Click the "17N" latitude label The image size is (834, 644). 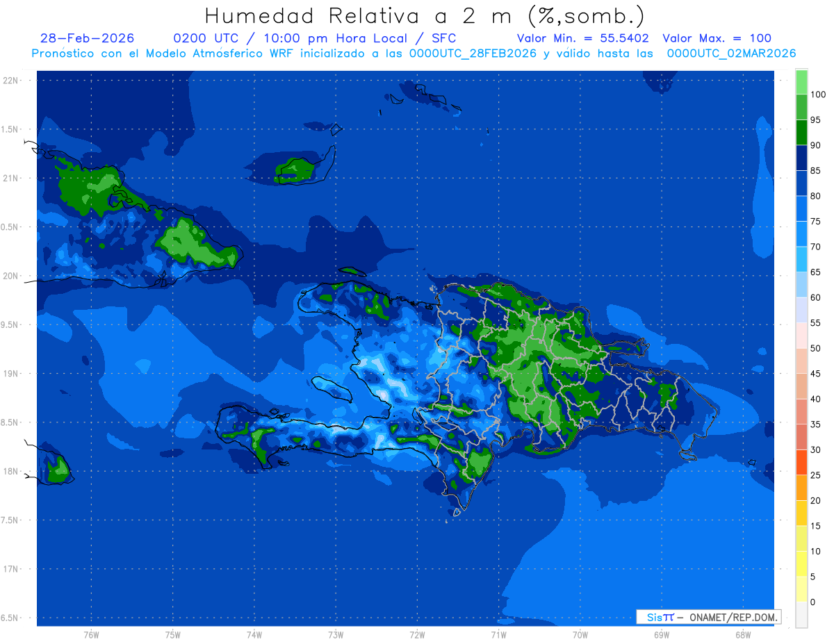10,569
